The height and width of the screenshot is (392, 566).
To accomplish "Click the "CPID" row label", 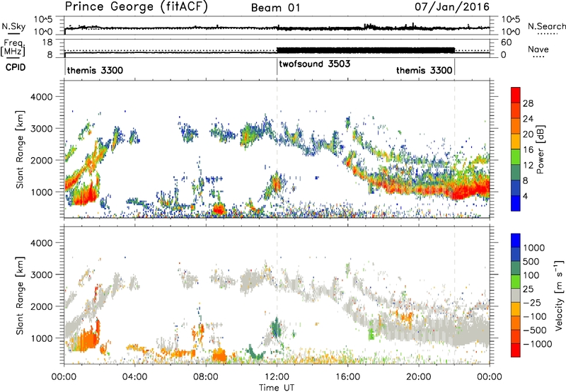I will pyautogui.click(x=16, y=67).
